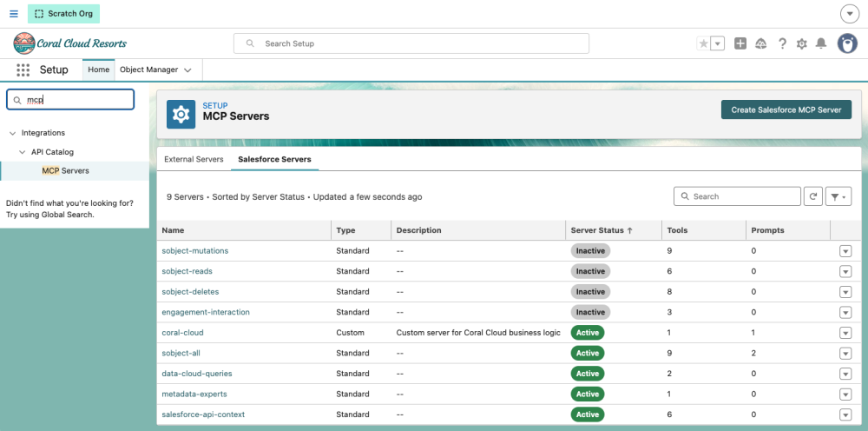Image resolution: width=868 pixels, height=431 pixels.
Task: Click Create Salesforce MCP Server button
Action: click(786, 109)
